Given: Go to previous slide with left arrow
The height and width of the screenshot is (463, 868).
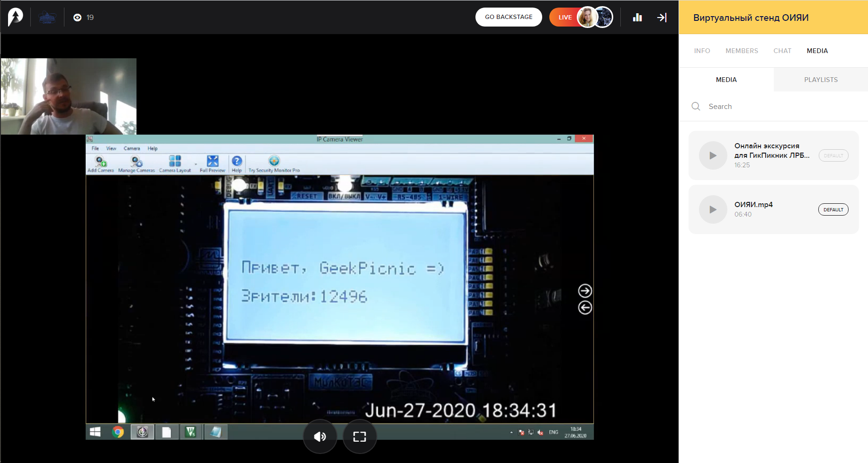Looking at the screenshot, I should pyautogui.click(x=585, y=308).
